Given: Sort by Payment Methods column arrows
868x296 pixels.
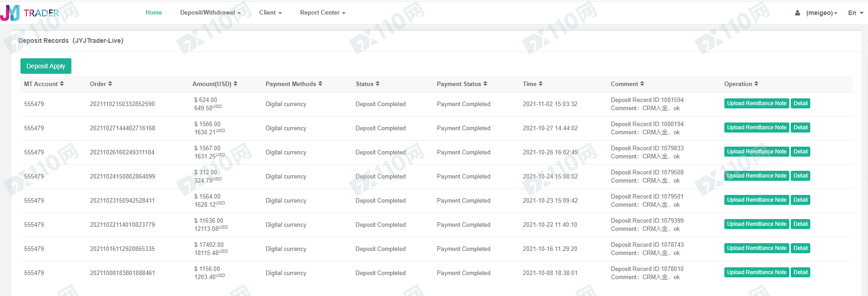Looking at the screenshot, I should pos(320,84).
